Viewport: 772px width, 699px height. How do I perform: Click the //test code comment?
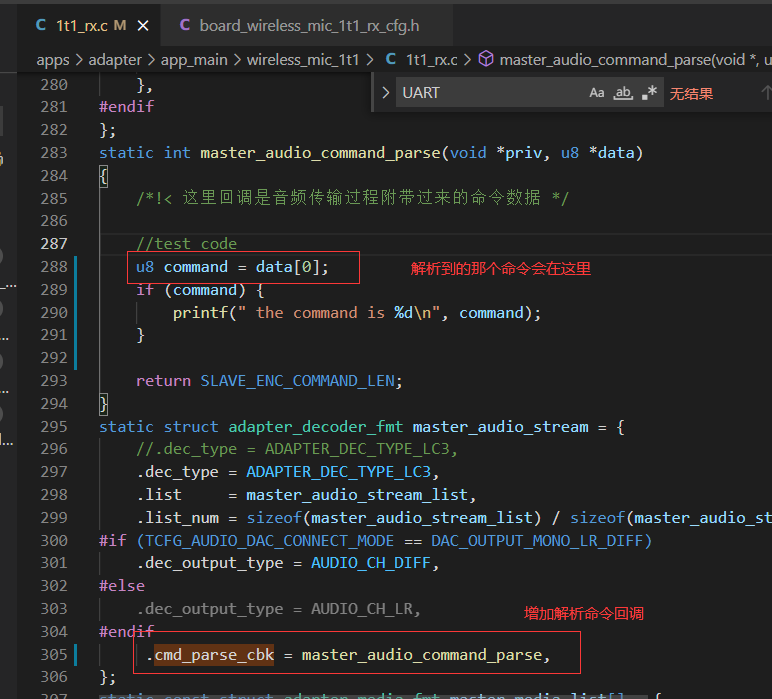point(187,244)
